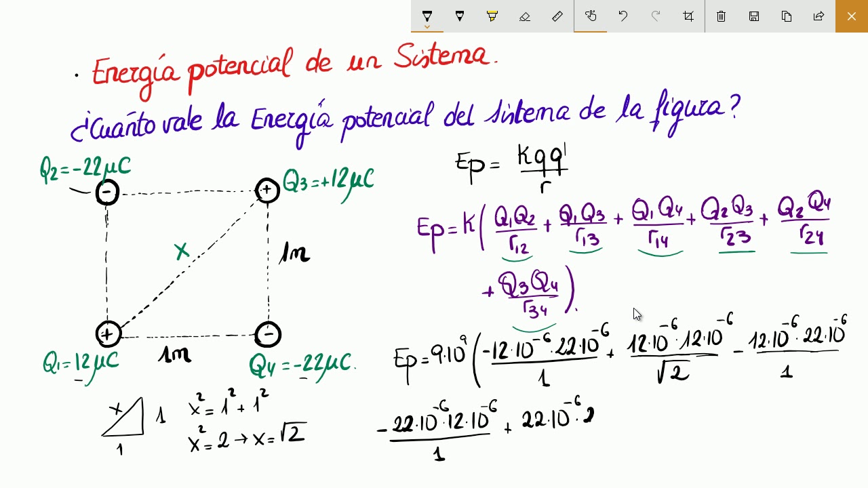Select the black ballpoint pen tool
This screenshot has height=488, width=868.
(427, 16)
